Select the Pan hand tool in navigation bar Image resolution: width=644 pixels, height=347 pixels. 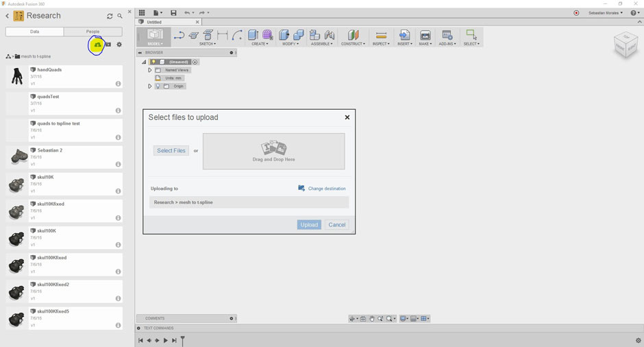[x=372, y=319]
